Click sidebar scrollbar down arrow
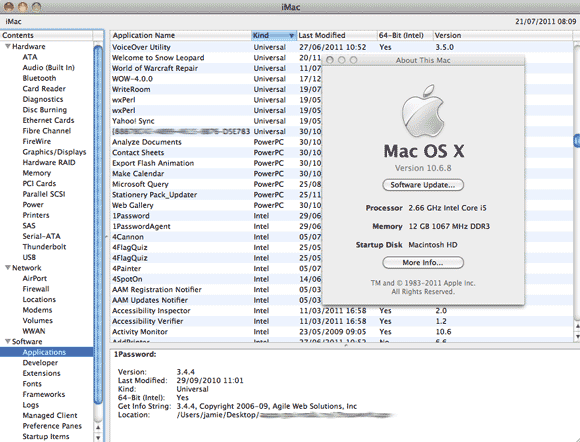 tap(98, 437)
